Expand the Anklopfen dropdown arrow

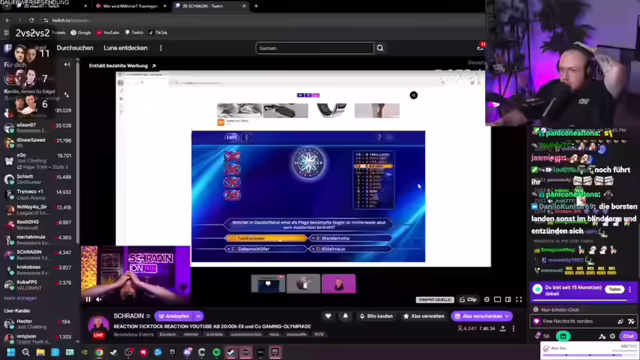coord(198,316)
